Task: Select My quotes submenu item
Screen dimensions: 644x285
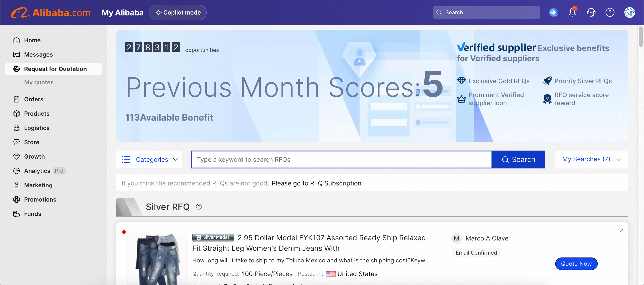Action: coord(39,82)
